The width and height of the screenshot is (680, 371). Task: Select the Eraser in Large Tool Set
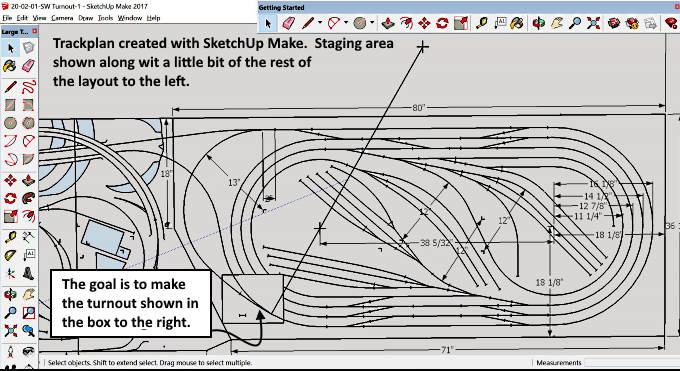click(28, 66)
